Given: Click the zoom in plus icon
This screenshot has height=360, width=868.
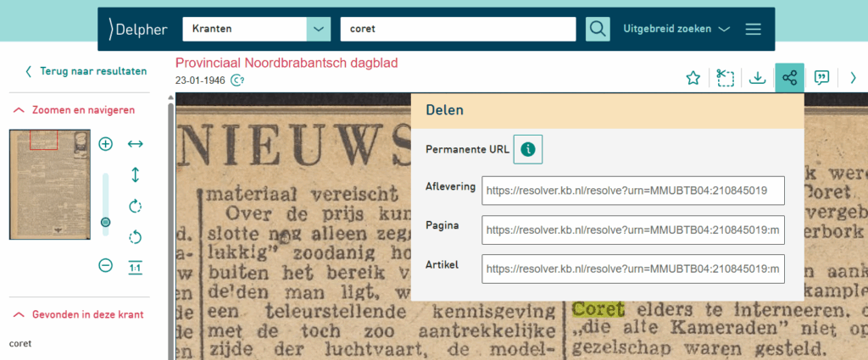Looking at the screenshot, I should (106, 144).
